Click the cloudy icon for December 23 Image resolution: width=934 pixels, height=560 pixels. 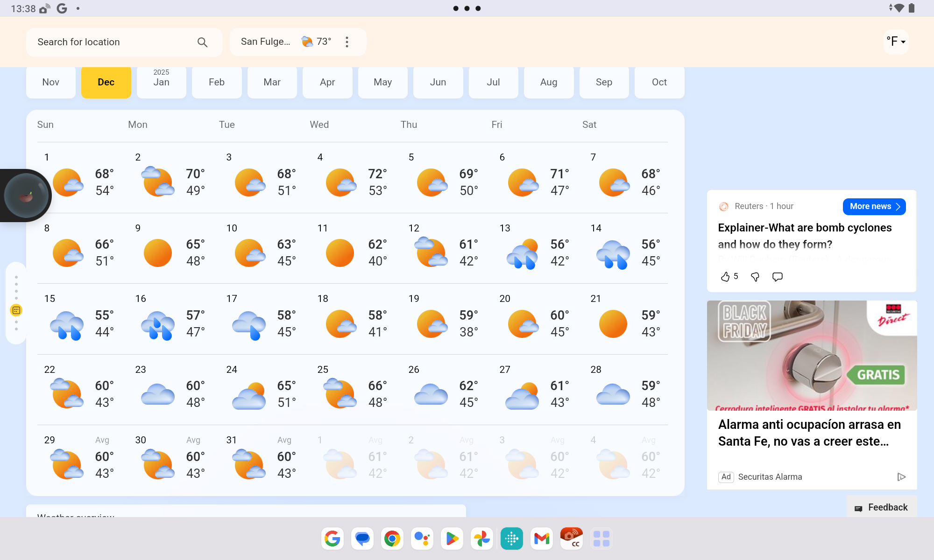pos(158,394)
